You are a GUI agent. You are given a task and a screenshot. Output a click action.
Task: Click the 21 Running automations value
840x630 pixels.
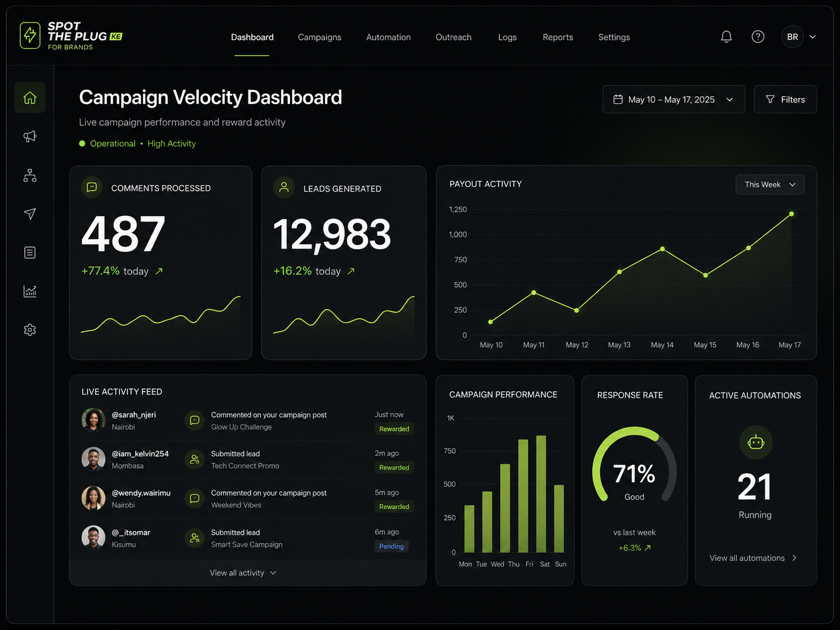755,487
